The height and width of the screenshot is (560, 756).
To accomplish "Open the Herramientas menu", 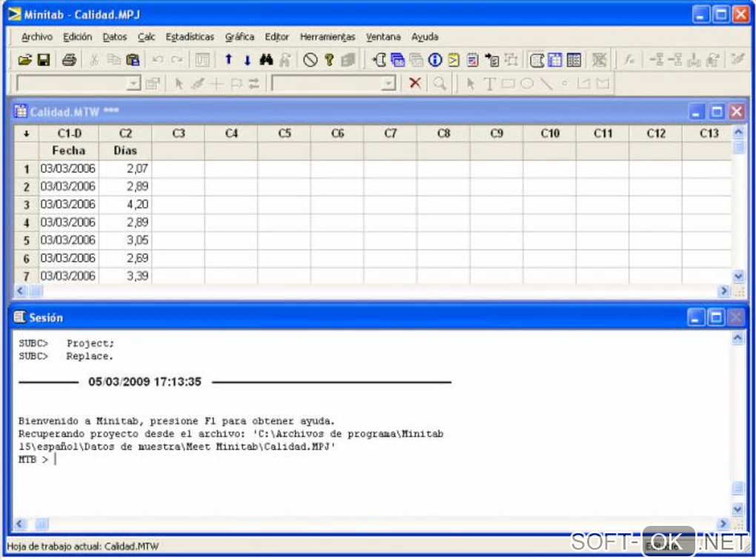I will click(328, 36).
